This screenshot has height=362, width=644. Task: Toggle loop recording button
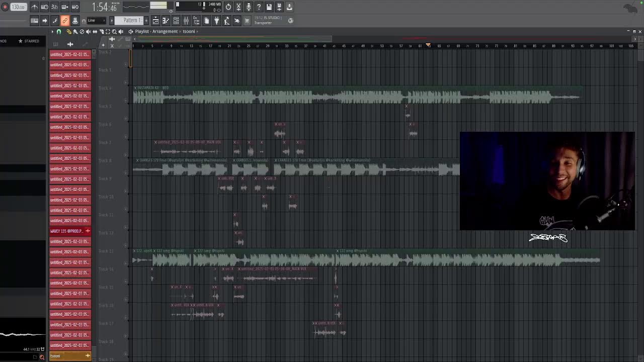(75, 7)
